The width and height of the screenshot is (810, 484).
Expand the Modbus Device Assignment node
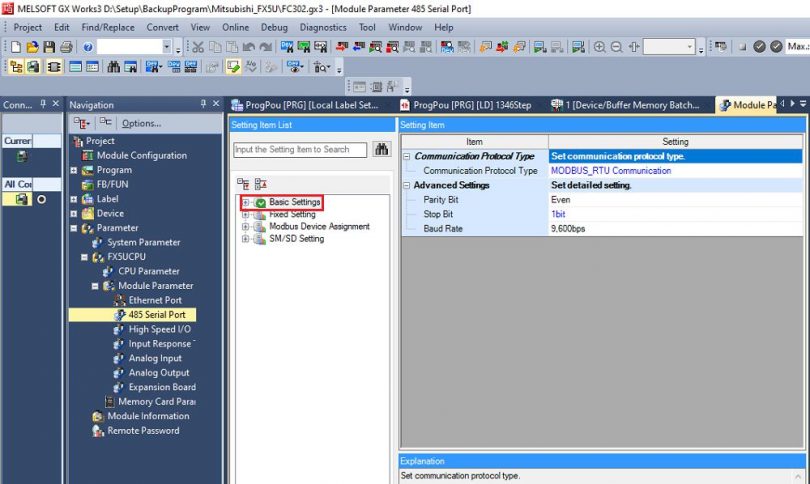(x=245, y=226)
